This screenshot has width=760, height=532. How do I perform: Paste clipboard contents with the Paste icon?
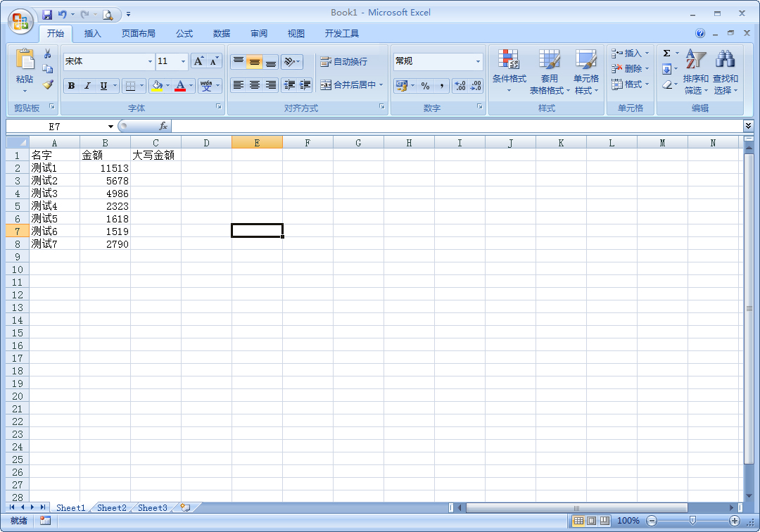[25, 60]
